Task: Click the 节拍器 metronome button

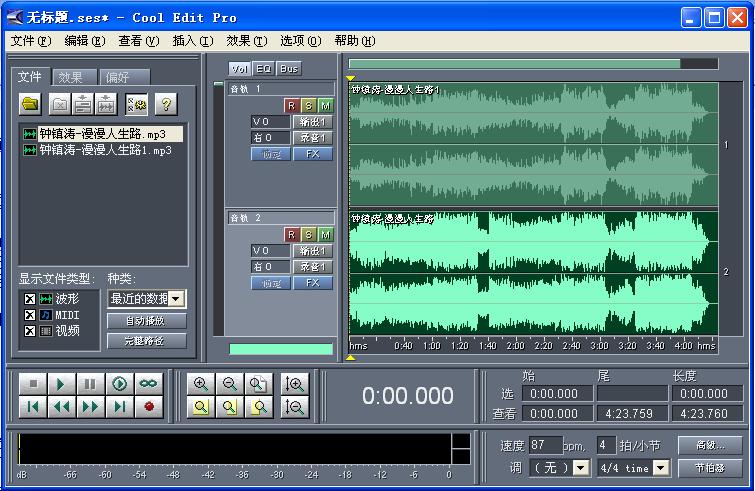Action: coord(710,467)
